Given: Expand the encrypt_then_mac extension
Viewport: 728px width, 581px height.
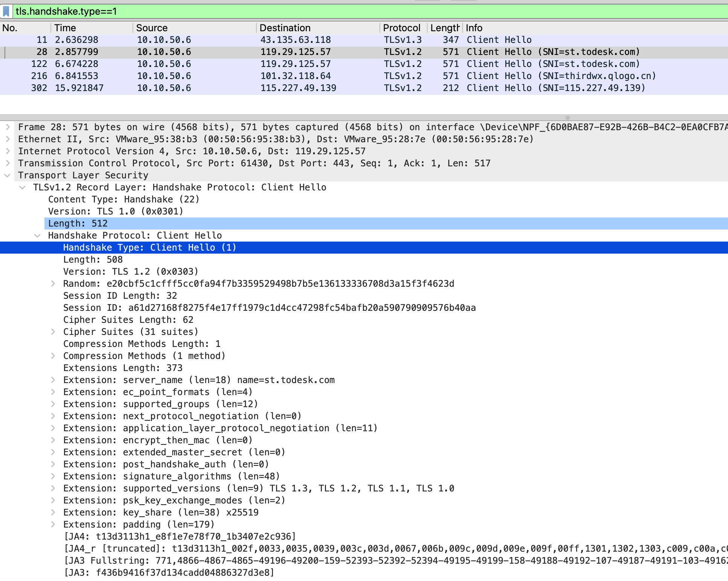Looking at the screenshot, I should pos(53,440).
